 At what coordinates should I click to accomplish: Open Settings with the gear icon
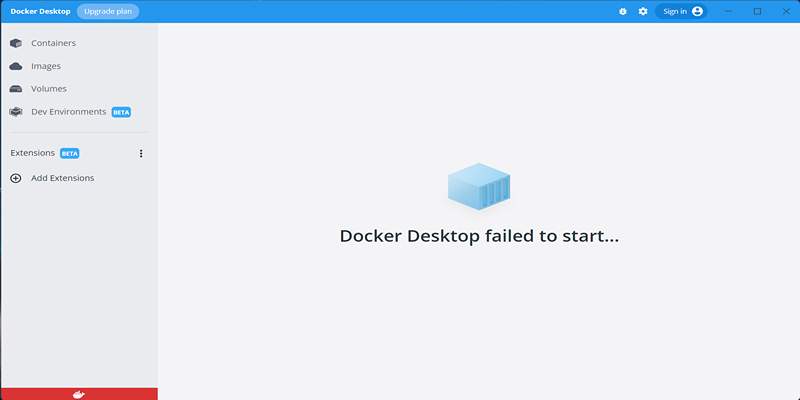[x=643, y=11]
